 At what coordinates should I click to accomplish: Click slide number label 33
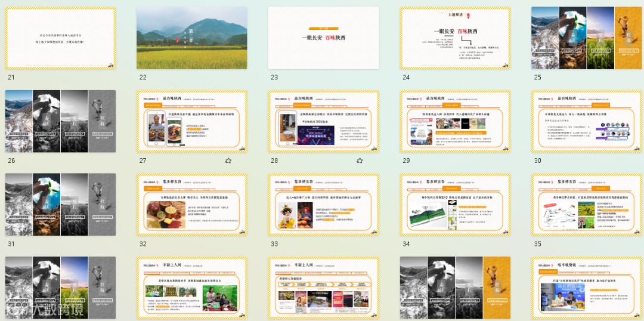(x=274, y=243)
